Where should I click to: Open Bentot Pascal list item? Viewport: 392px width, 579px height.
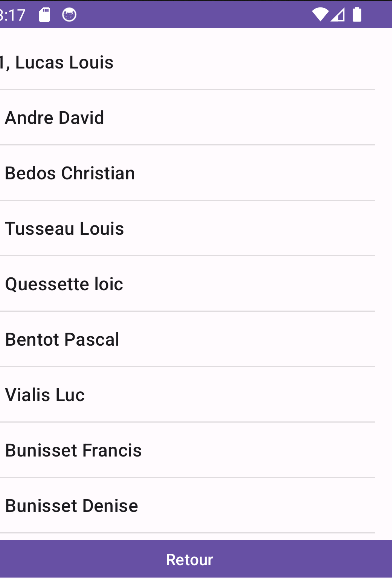[x=188, y=339]
